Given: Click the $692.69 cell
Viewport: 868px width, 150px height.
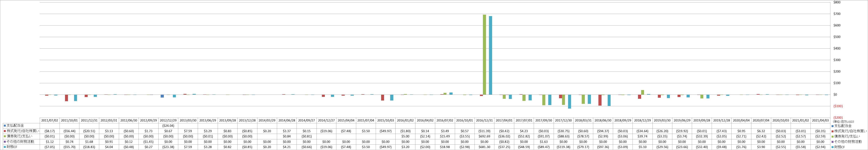Looking at the screenshot, I should 484,137.
